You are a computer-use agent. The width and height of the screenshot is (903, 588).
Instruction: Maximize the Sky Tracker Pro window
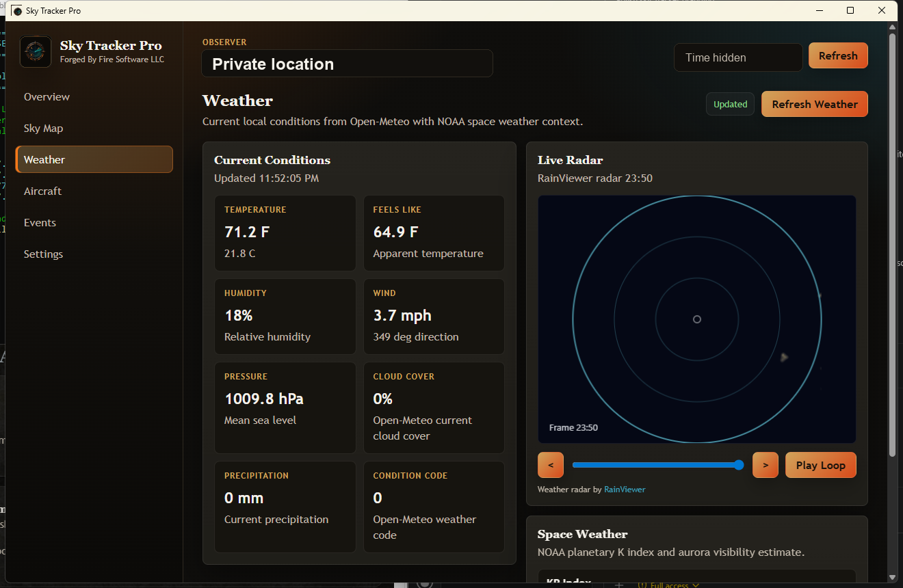coord(850,10)
